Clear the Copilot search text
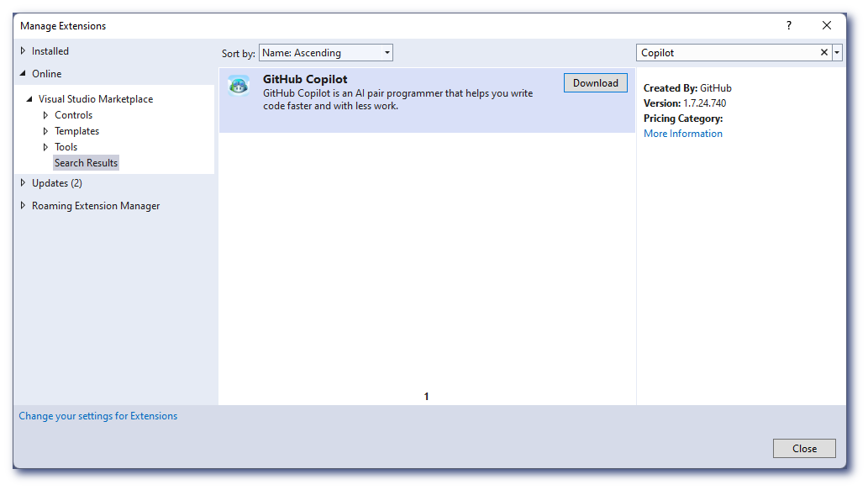This screenshot has height=490, width=868. coord(823,52)
